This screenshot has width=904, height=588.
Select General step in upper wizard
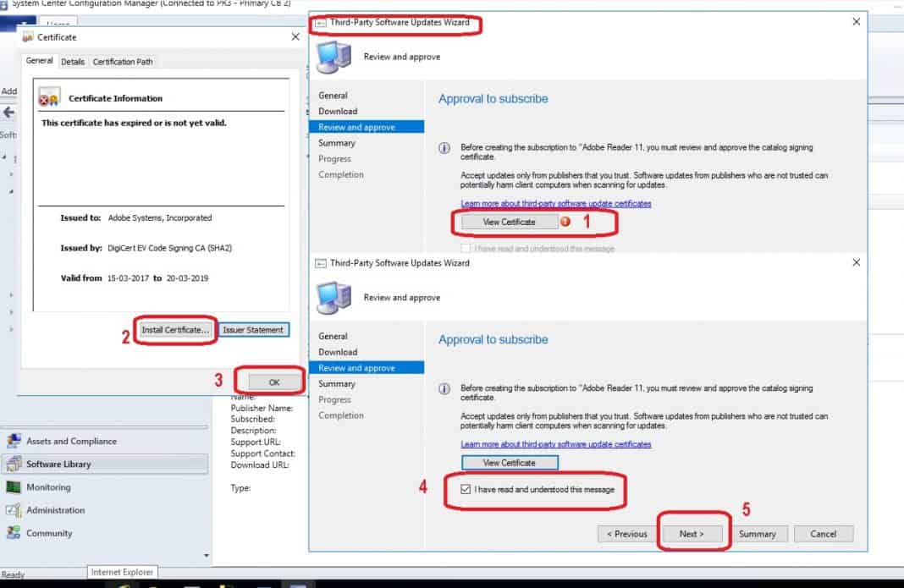point(333,96)
